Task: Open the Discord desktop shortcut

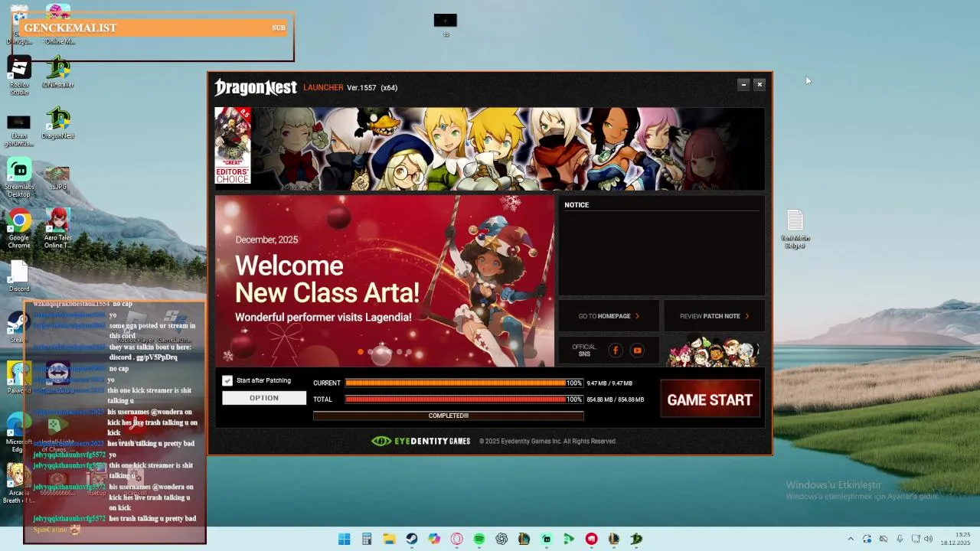Action: click(19, 277)
